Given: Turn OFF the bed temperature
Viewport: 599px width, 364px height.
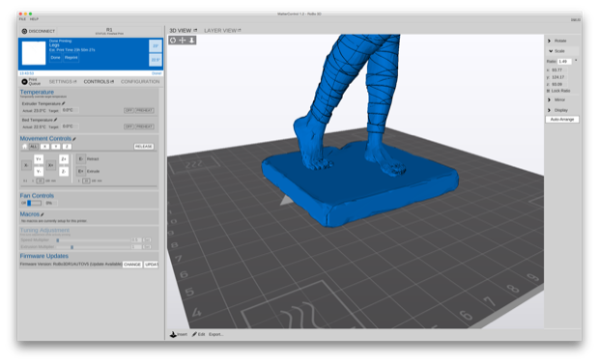Looking at the screenshot, I should coord(128,126).
